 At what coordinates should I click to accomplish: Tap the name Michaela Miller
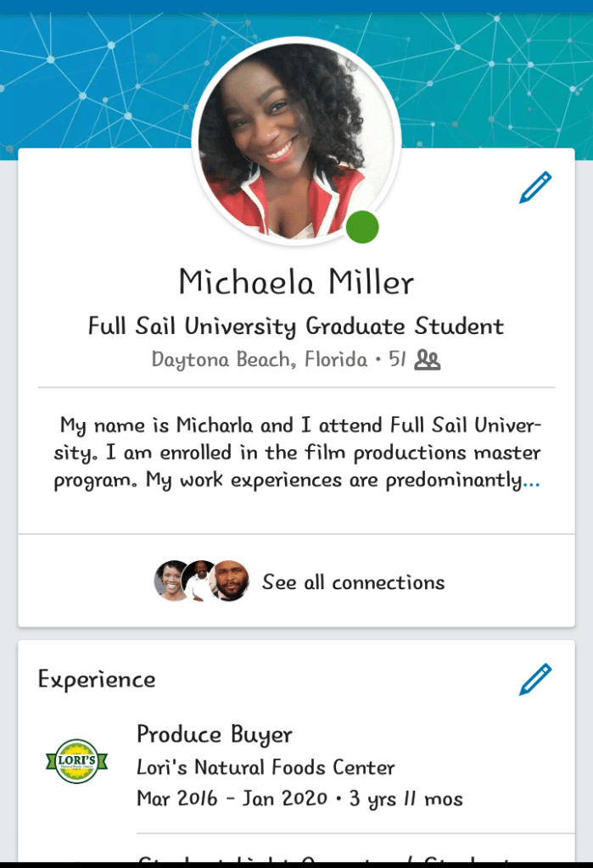pos(296,281)
